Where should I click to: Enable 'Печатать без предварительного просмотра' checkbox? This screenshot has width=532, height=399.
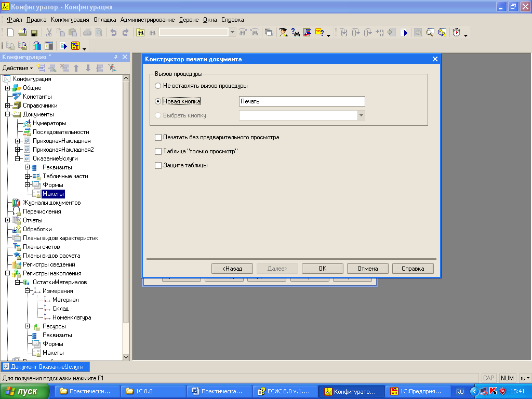coord(158,137)
